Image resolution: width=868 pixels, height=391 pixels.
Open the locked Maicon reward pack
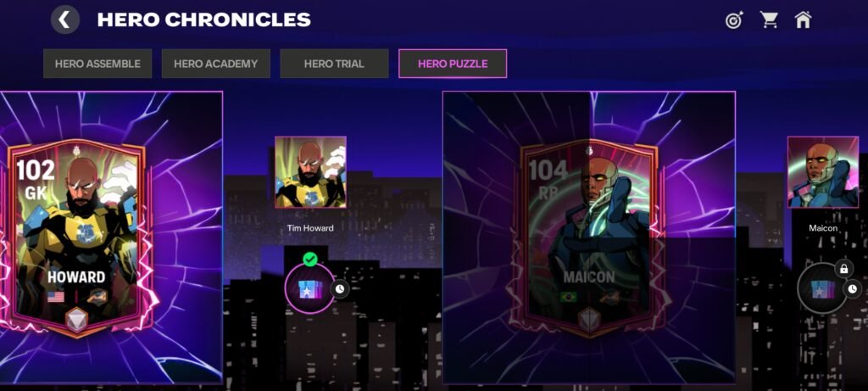pos(822,288)
